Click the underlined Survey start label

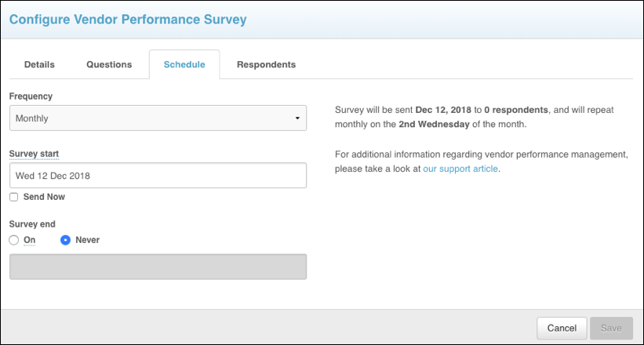coord(34,153)
